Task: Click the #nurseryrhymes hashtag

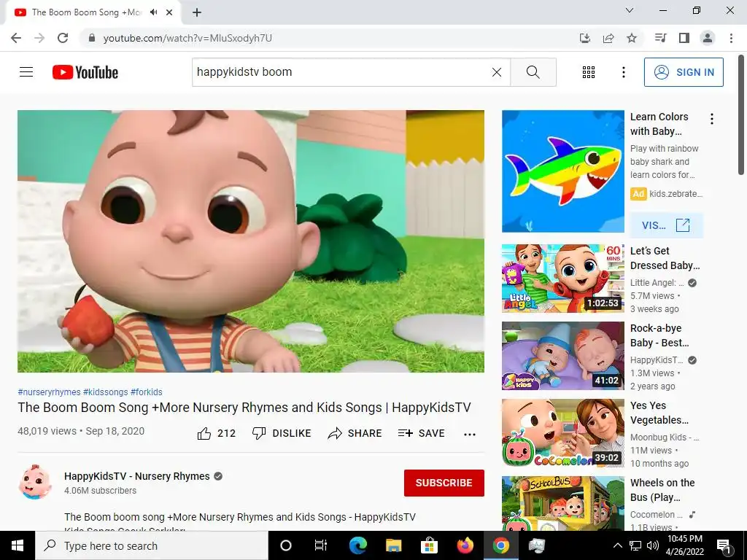Action: coord(49,392)
